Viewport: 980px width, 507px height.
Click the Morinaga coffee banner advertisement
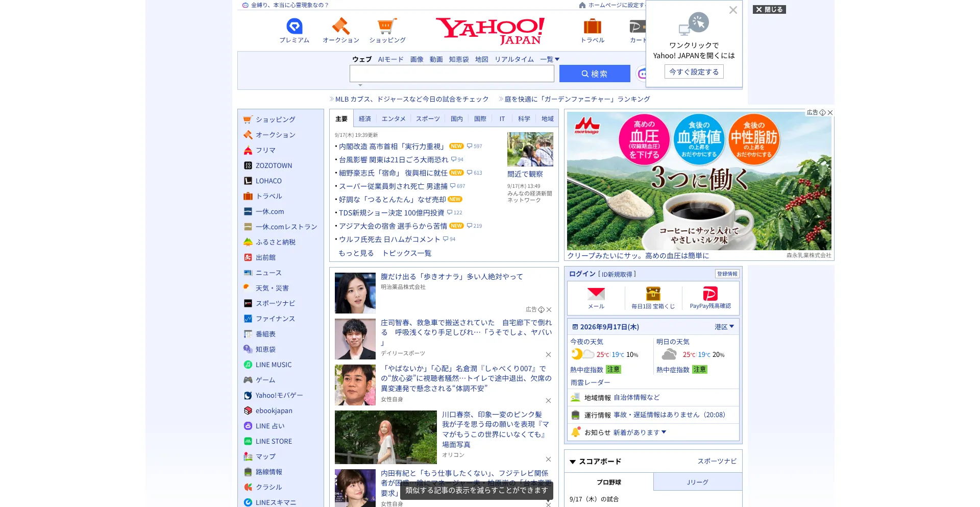(x=699, y=181)
